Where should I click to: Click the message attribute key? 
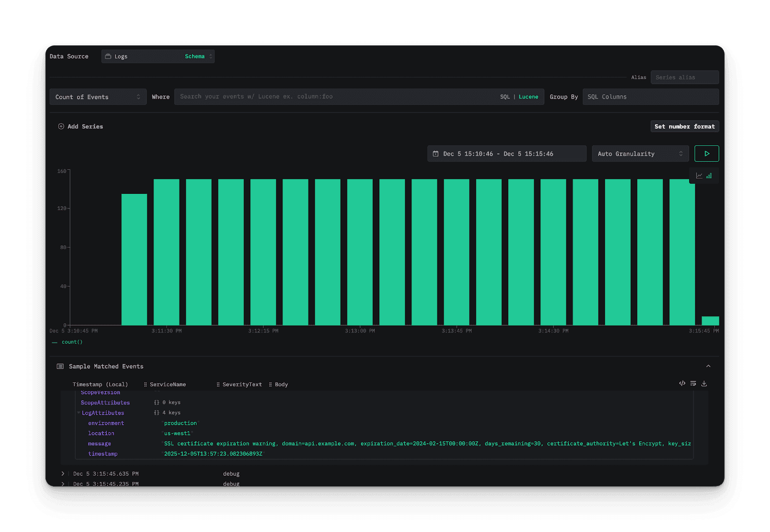(100, 443)
